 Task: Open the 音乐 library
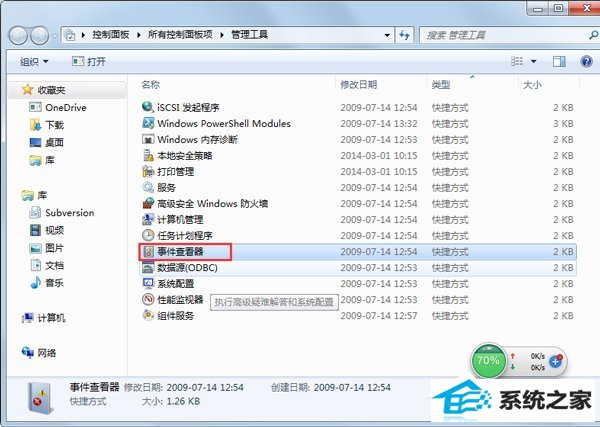47,283
